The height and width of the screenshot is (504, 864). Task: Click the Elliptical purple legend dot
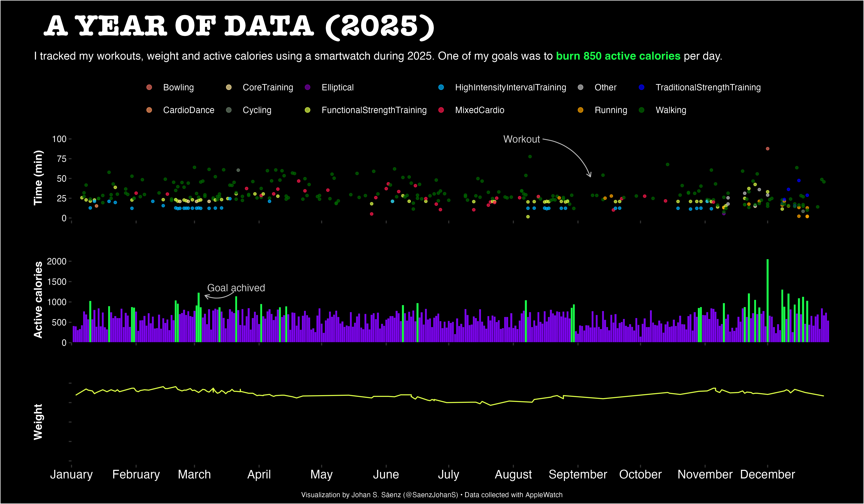(x=308, y=87)
